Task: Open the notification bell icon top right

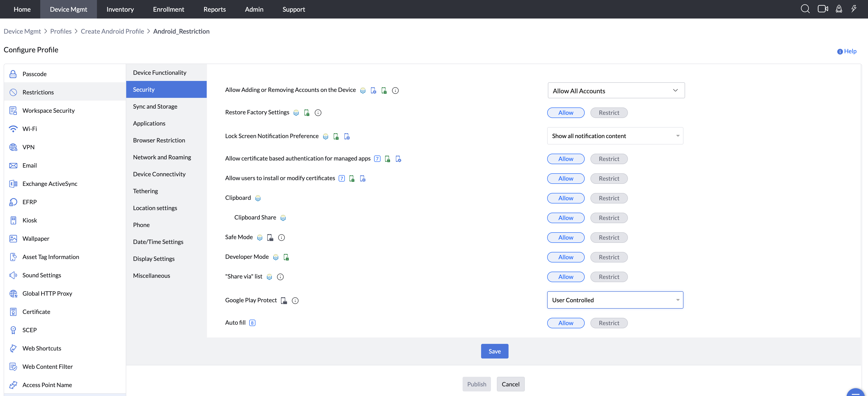Action: [838, 9]
